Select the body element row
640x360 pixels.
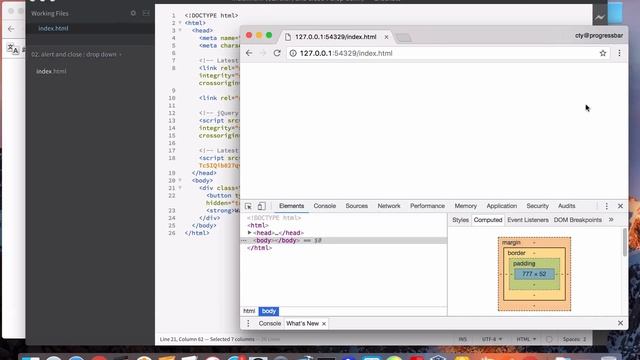[x=344, y=240]
